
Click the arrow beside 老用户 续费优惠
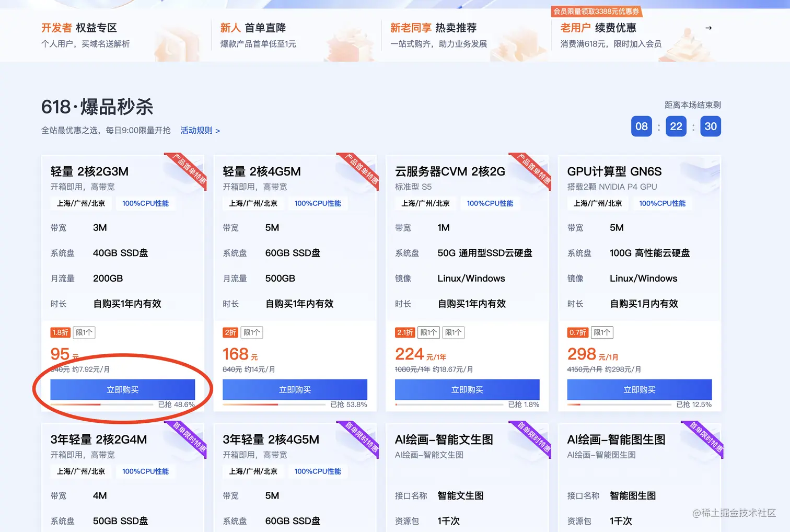click(x=709, y=28)
